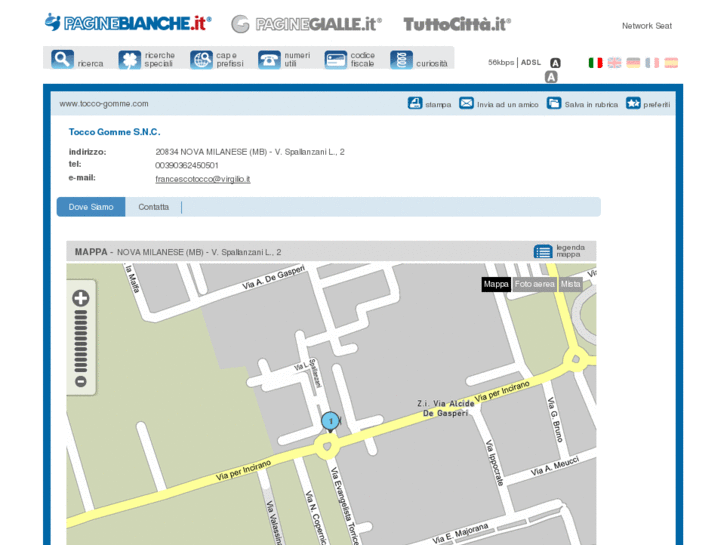Click the Tocco Gomme S.N.C. title
This screenshot has width=727, height=545.
pos(115,132)
